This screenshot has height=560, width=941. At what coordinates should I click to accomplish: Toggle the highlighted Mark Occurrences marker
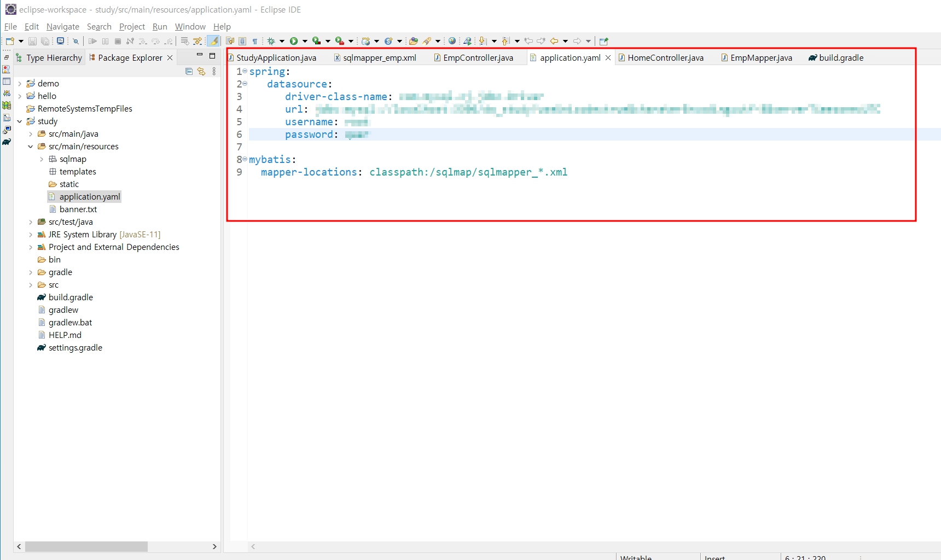[214, 41]
